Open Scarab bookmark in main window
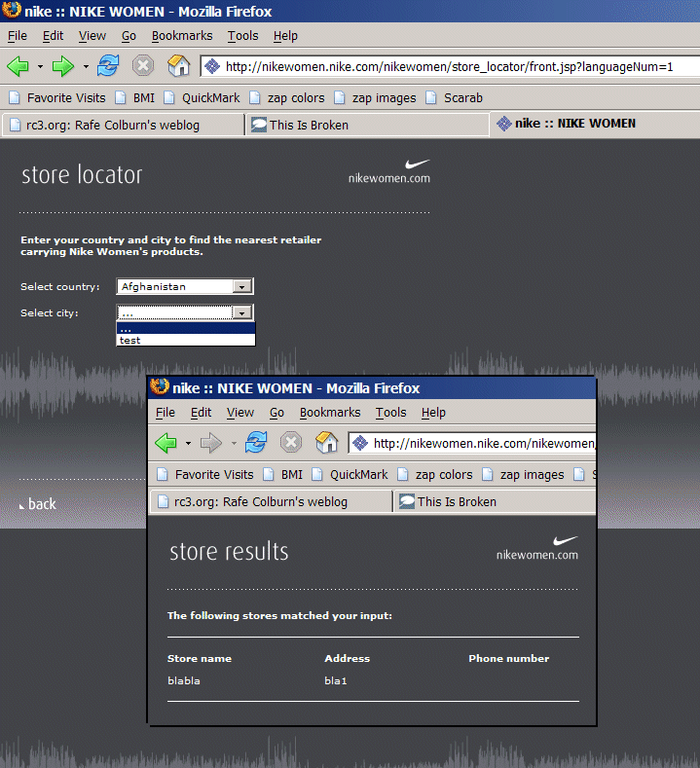 (x=455, y=98)
